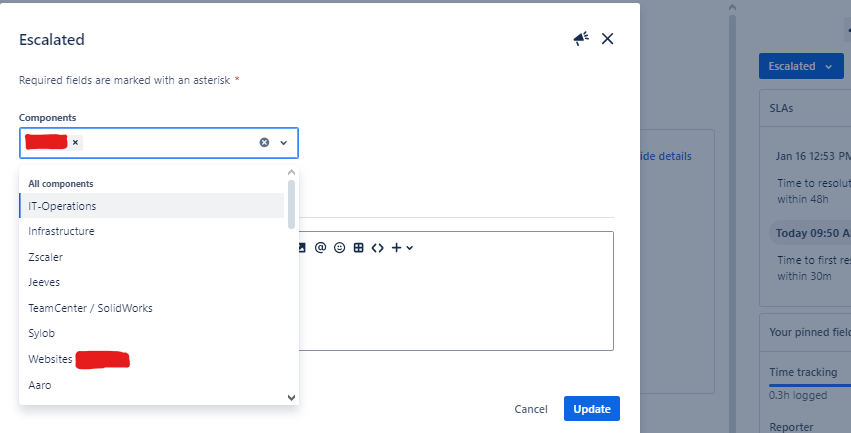Click the Time tracking progress bar
This screenshot has width=851, height=433.
coord(810,385)
